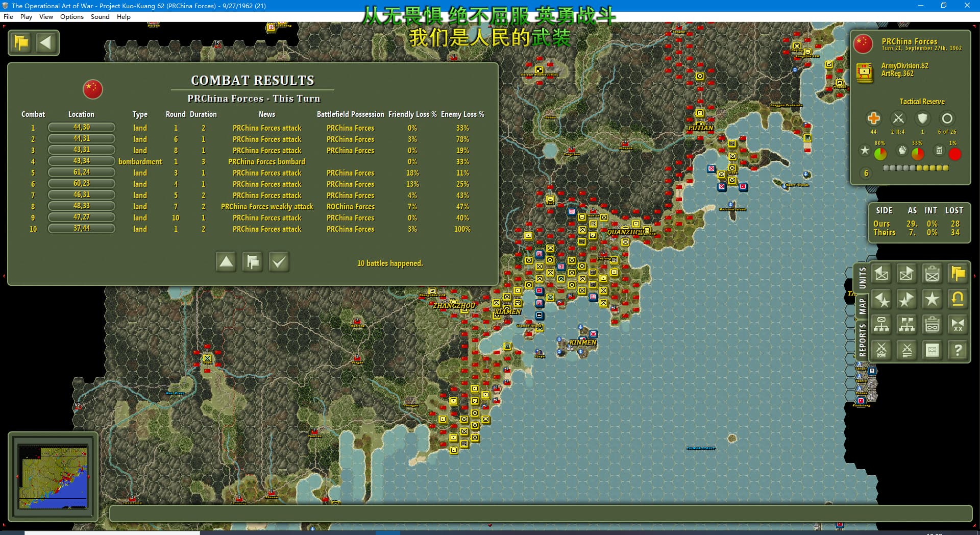This screenshot has height=535, width=980.
Task: Open the unit hierarchy org-chart icon
Action: point(881,325)
